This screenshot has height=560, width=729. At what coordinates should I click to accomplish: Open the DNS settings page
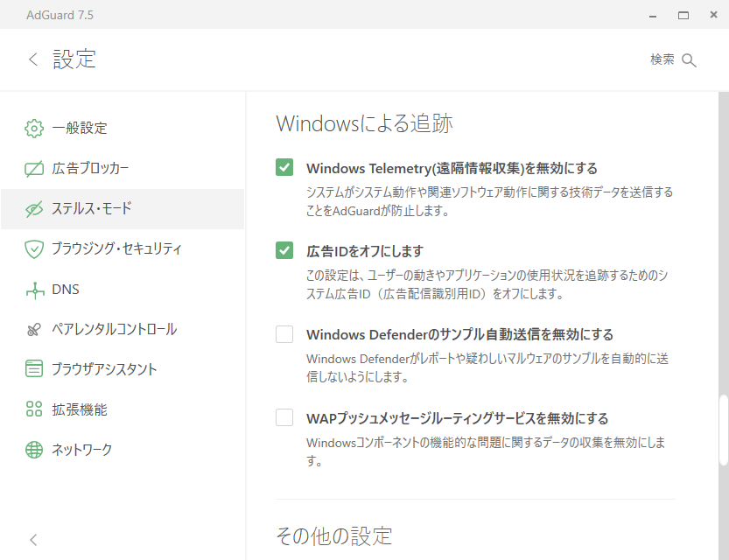pyautogui.click(x=123, y=290)
